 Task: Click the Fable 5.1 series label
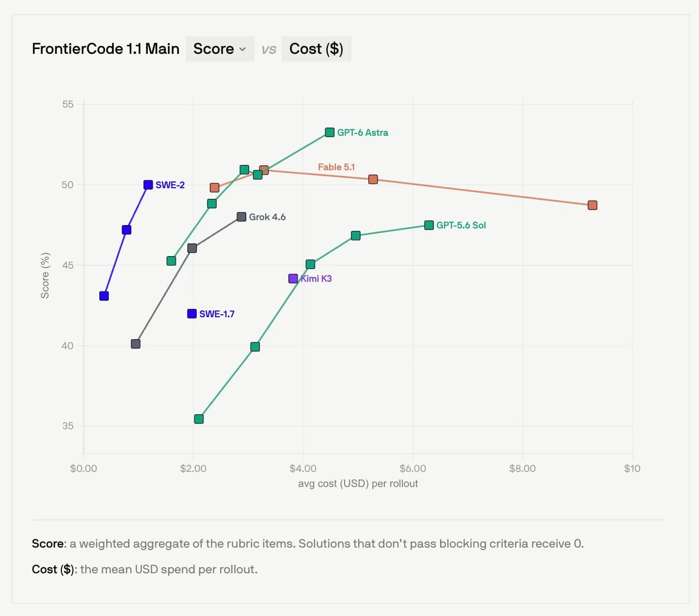point(336,167)
